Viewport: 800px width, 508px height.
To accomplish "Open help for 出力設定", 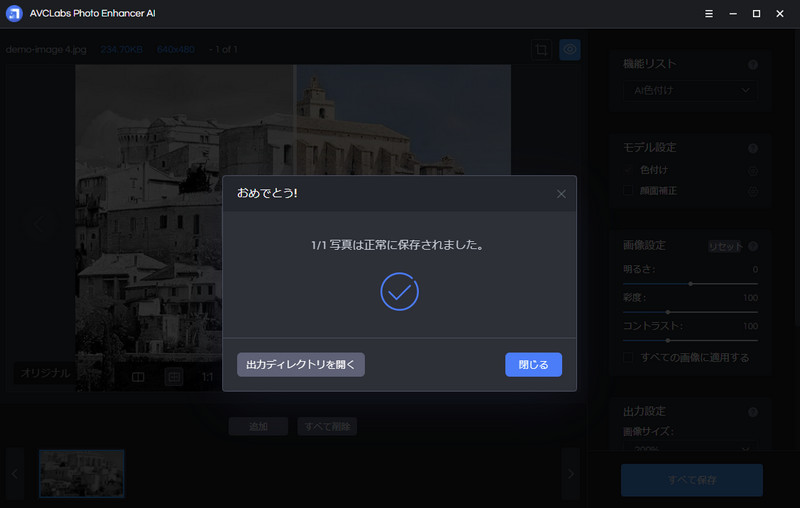I will [x=753, y=412].
